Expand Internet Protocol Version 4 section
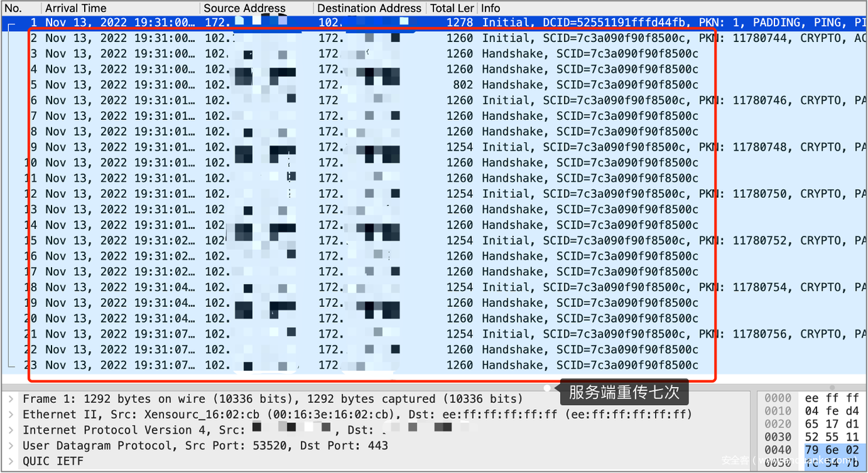868x473 pixels. coord(10,430)
